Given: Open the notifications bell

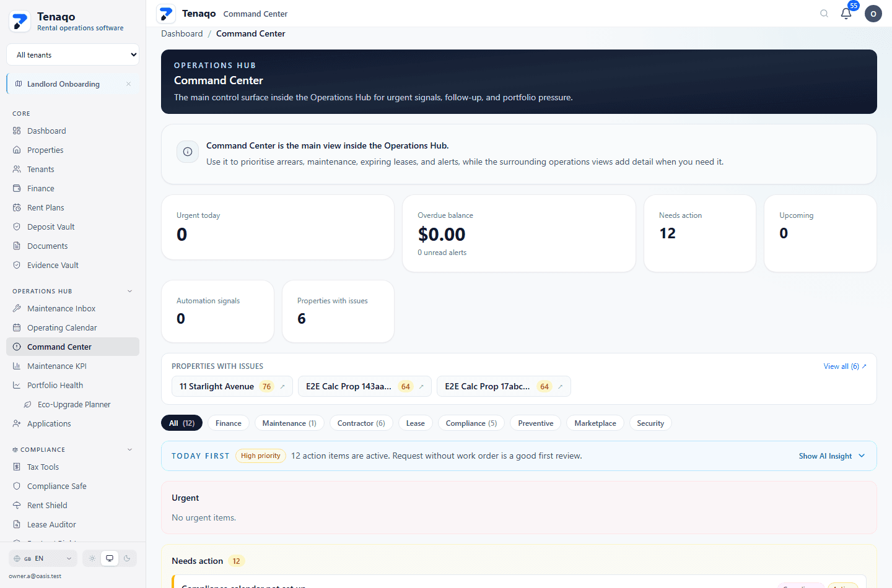Looking at the screenshot, I should [x=846, y=14].
